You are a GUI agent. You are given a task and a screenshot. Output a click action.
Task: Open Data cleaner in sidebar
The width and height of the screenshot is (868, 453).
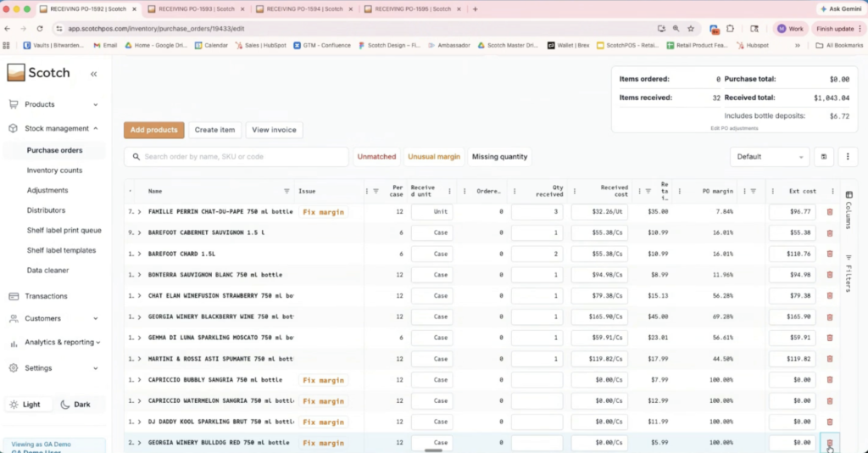coord(47,271)
